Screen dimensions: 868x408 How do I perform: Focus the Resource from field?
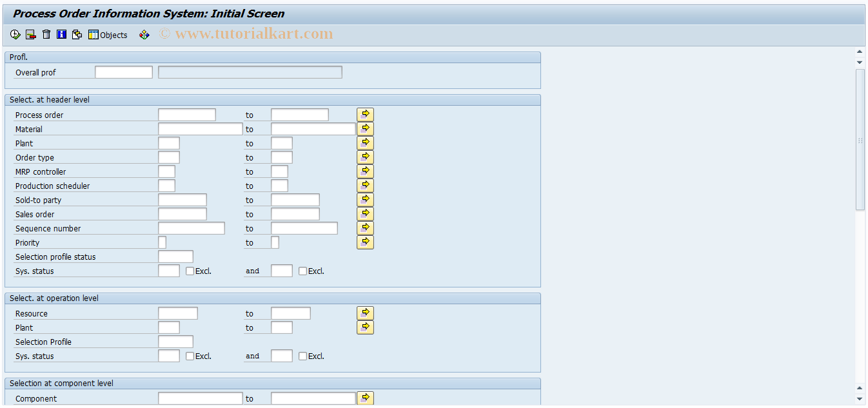[x=178, y=313]
